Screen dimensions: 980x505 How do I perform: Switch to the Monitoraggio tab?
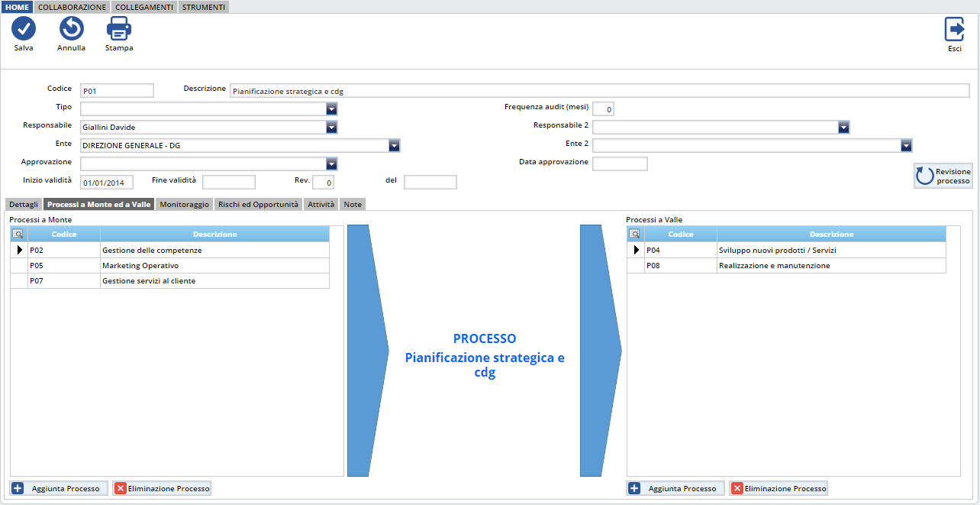(x=184, y=205)
